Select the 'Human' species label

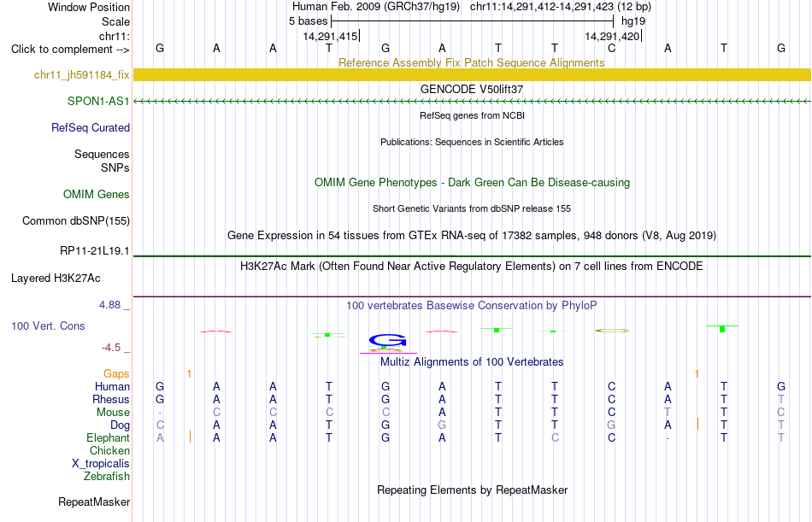(112, 387)
